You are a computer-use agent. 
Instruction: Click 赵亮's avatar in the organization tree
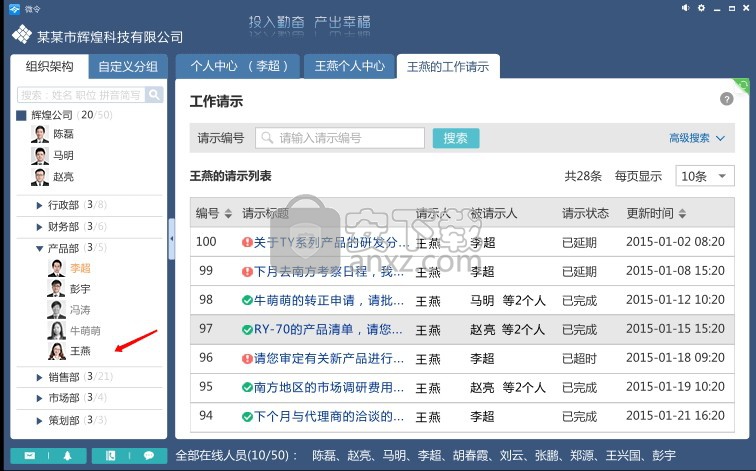40,177
